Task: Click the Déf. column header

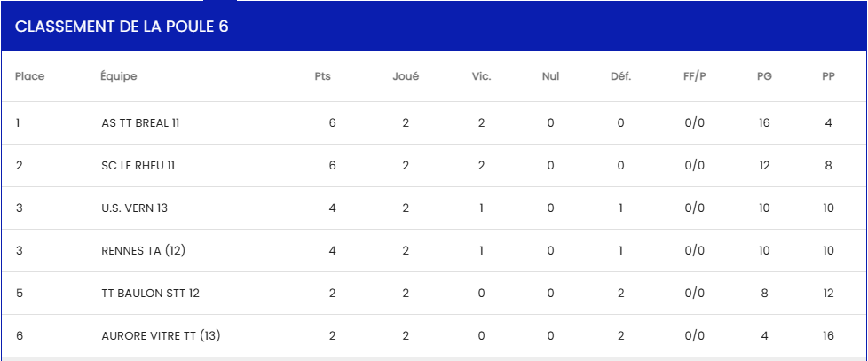Action: point(620,77)
